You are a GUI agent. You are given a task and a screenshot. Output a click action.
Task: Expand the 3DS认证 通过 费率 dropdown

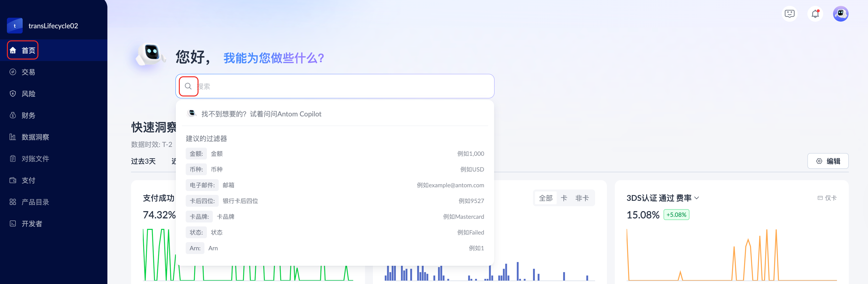tap(697, 198)
